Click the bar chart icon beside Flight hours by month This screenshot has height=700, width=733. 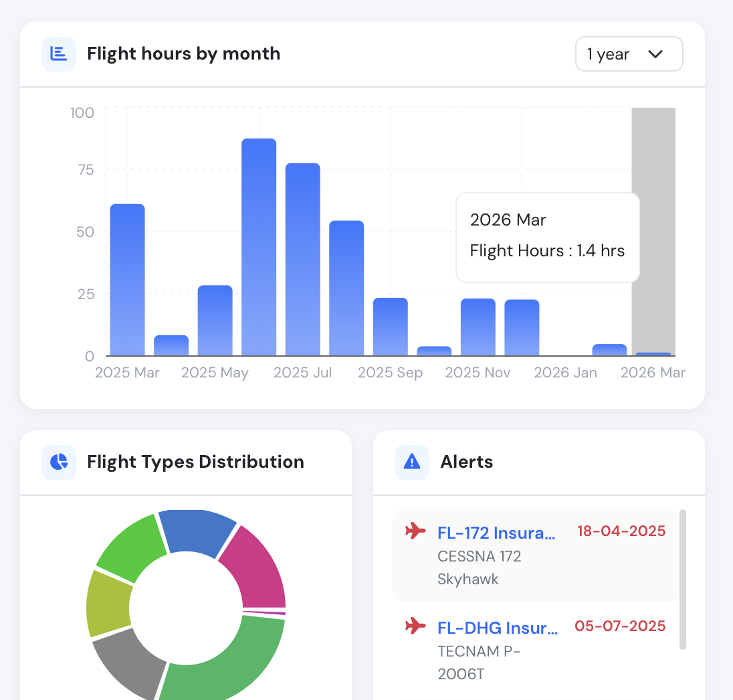59,54
